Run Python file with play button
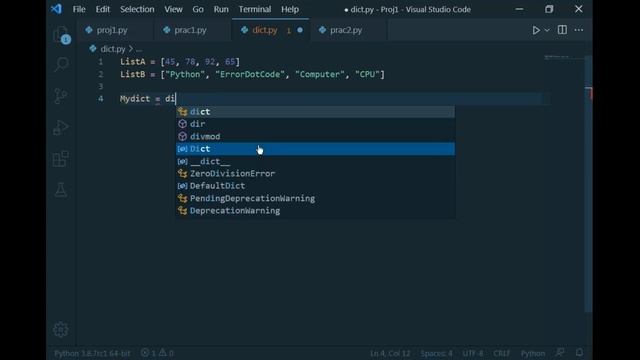 click(536, 30)
